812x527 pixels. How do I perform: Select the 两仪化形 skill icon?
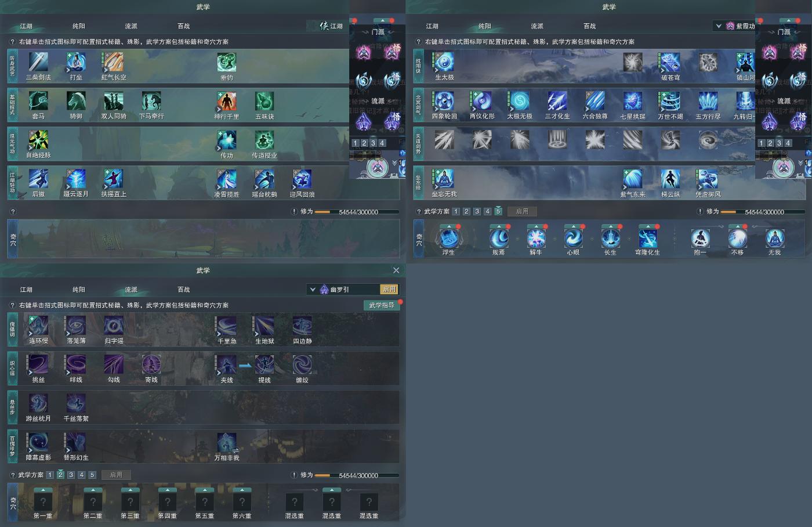pyautogui.click(x=482, y=101)
